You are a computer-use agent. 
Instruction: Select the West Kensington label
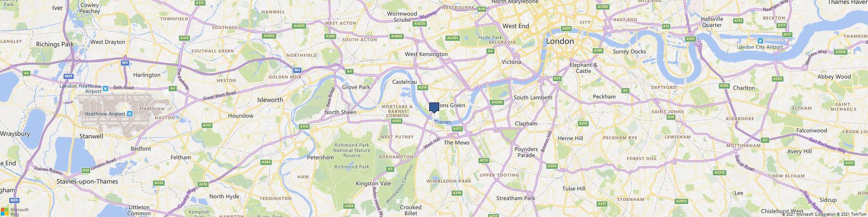pyautogui.click(x=426, y=54)
